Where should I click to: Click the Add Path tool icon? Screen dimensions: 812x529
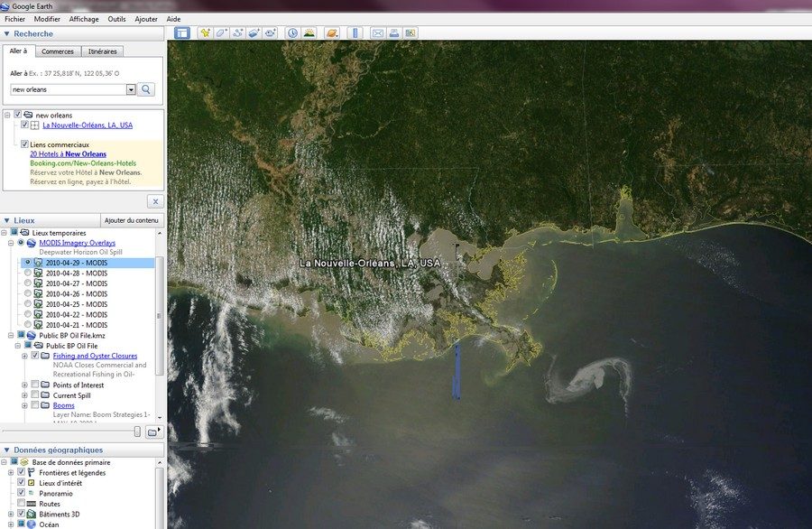238,33
